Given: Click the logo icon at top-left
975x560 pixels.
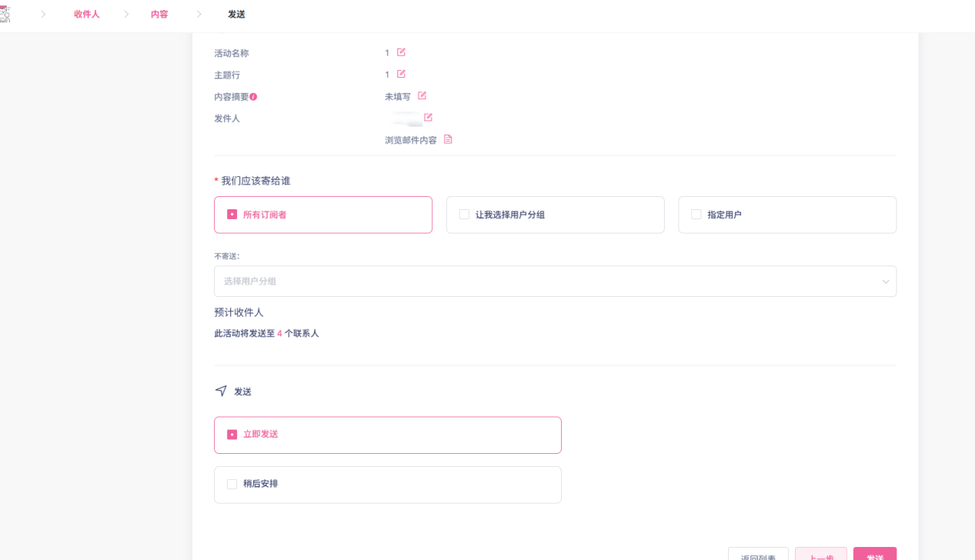Looking at the screenshot, I should click(x=5, y=14).
